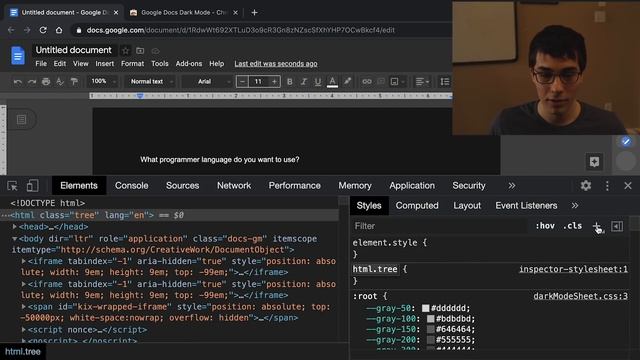This screenshot has height=360, width=640.
Task: Switch to Google Docs Dark Mode tab
Action: (183, 13)
